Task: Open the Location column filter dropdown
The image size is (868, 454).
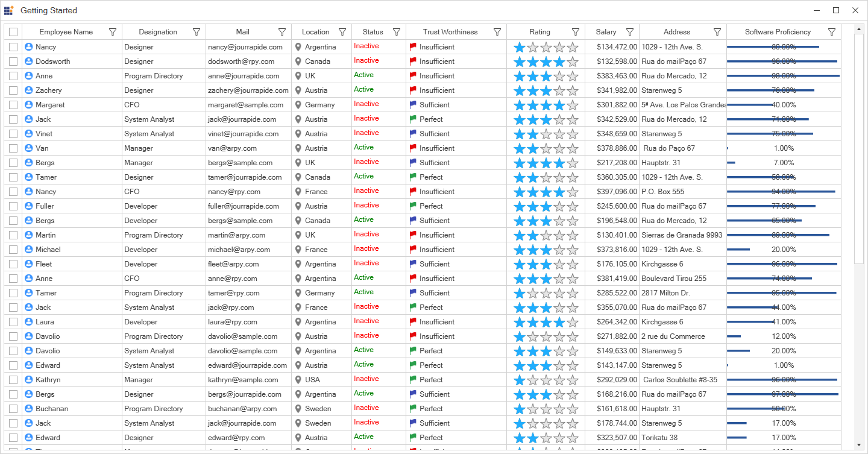Action: pos(342,32)
